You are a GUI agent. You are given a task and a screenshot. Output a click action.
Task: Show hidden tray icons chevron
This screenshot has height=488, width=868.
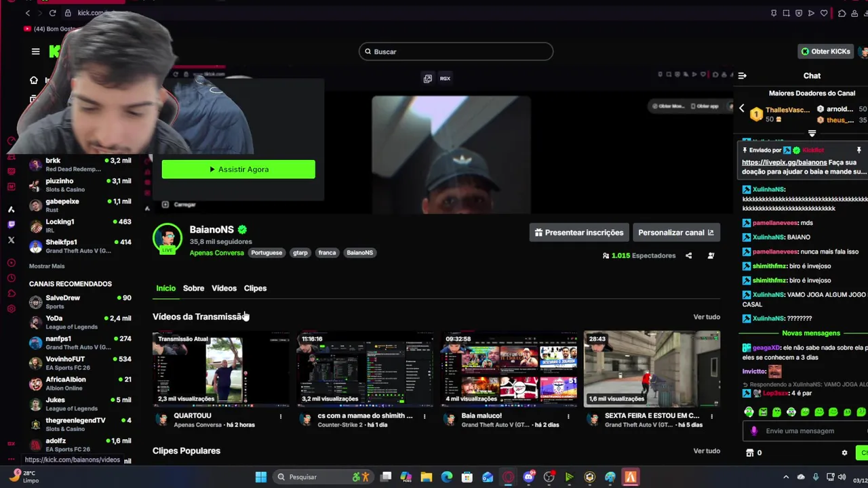(x=786, y=477)
